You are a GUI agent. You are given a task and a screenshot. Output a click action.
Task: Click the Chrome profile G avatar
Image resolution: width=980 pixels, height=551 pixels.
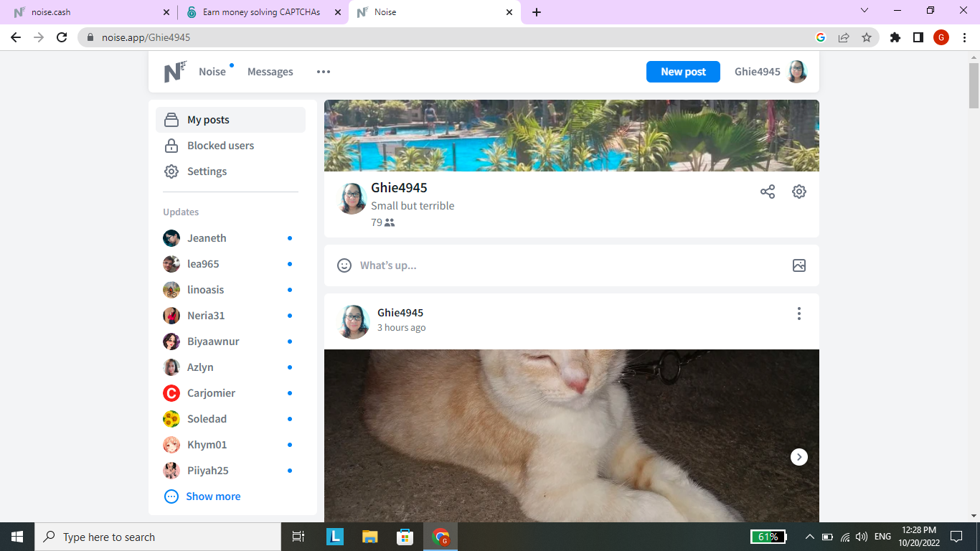click(941, 37)
